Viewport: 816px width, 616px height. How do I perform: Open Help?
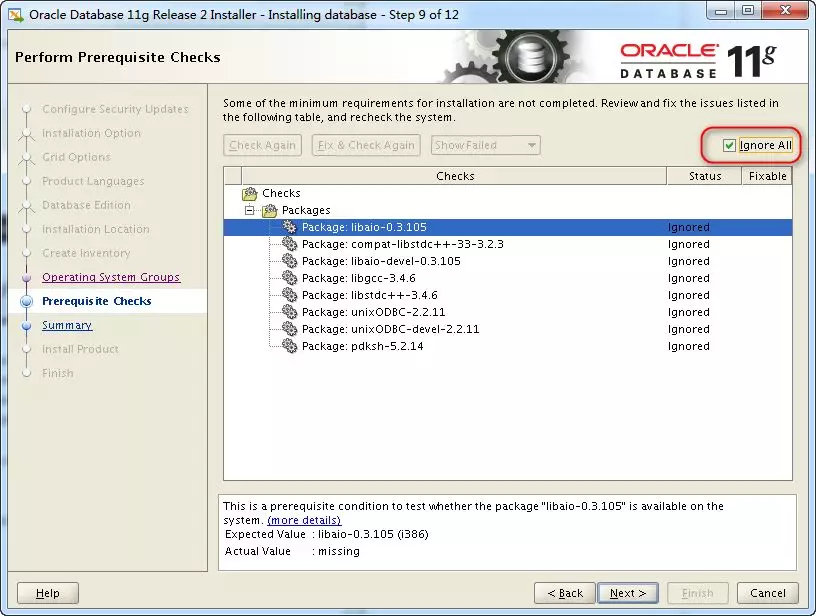tap(47, 593)
